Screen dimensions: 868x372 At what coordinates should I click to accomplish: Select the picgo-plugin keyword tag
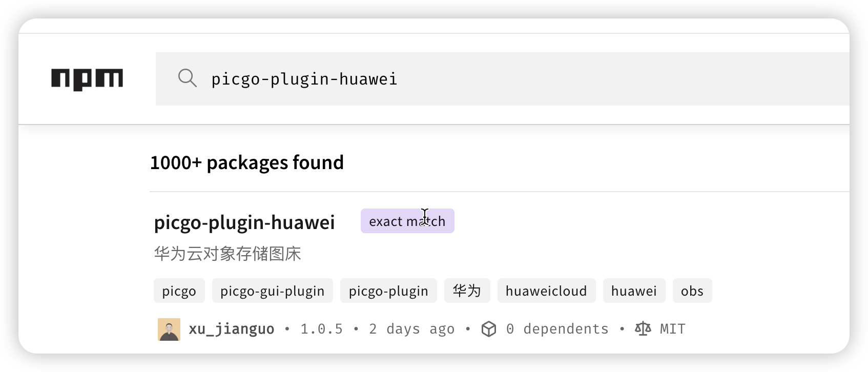click(x=388, y=291)
